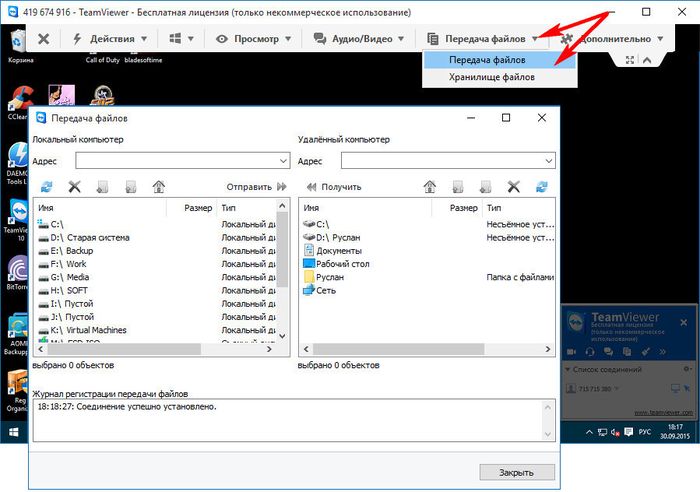Select the Call of Duty desktop shortcut
Image resolution: width=700 pixels, height=492 pixels.
[102, 58]
